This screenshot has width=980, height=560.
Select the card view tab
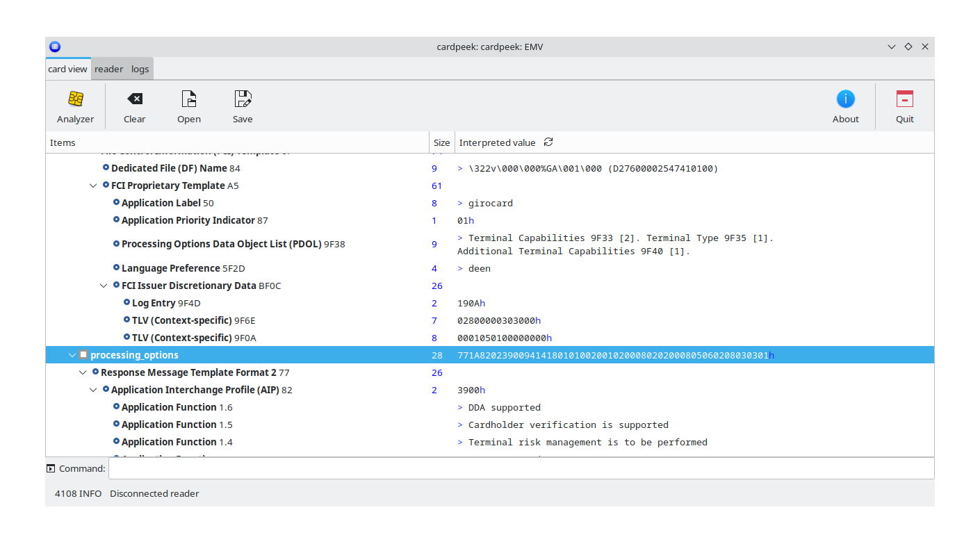67,69
